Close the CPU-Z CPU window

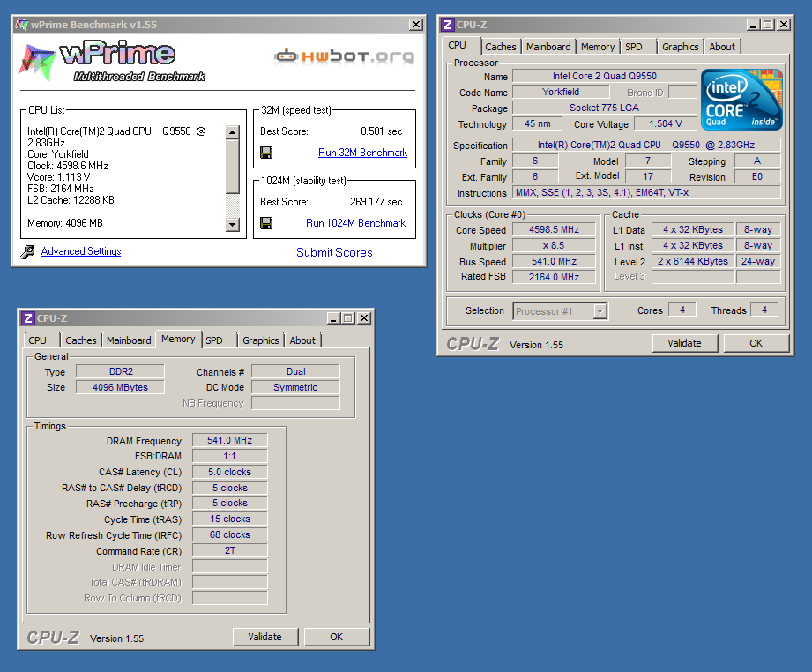tap(784, 25)
